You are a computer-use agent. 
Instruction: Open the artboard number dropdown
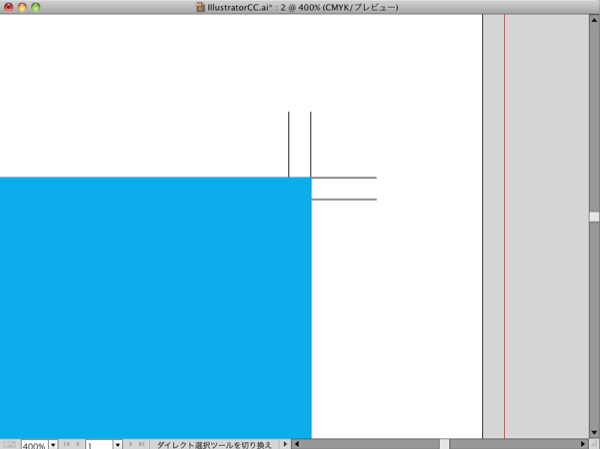coord(117,444)
